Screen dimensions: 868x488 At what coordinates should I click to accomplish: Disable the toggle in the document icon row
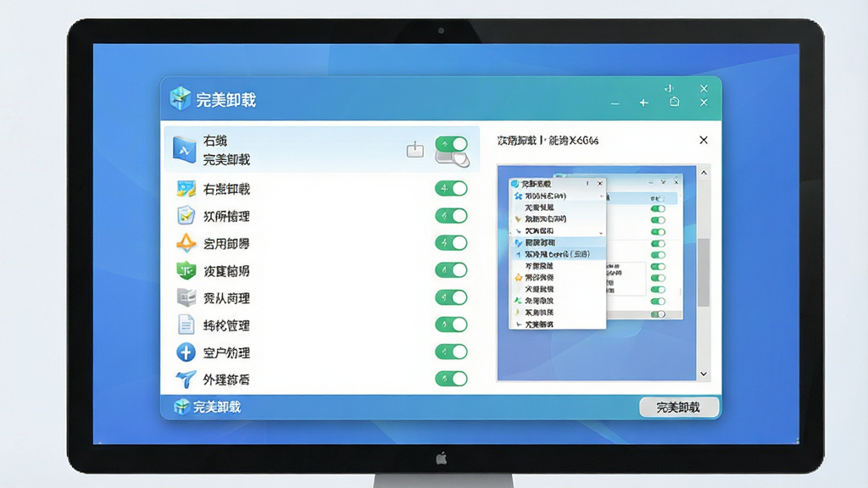[451, 324]
